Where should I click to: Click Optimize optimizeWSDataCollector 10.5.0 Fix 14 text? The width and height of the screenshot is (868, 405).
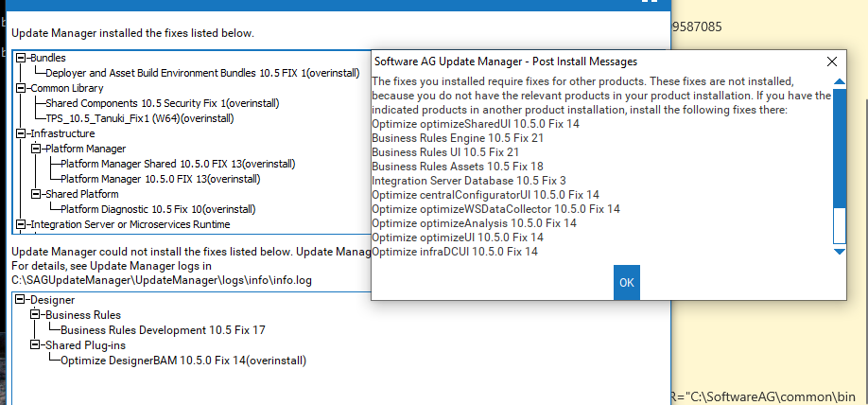496,209
